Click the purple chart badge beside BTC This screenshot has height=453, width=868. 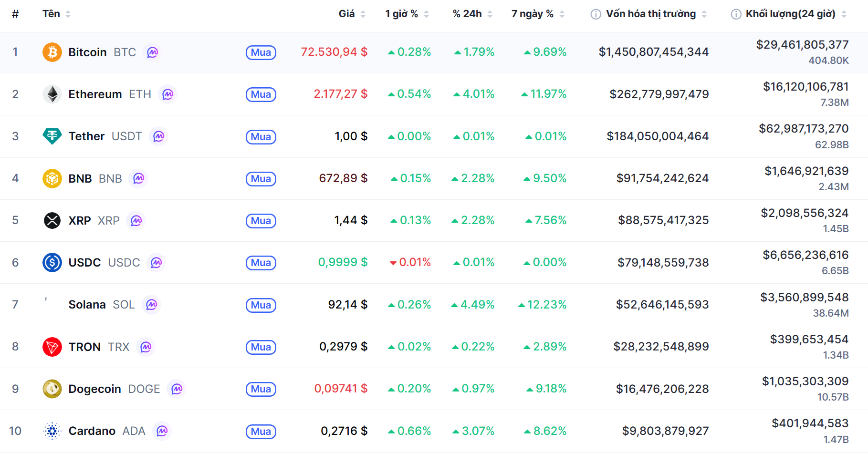152,52
